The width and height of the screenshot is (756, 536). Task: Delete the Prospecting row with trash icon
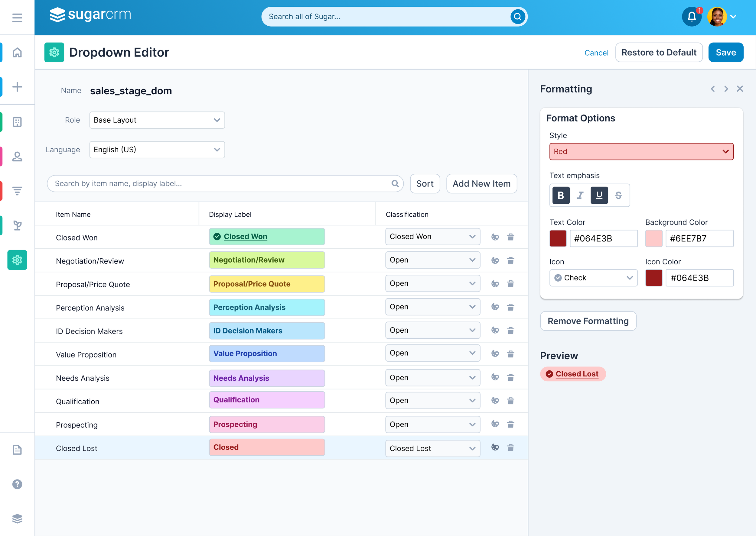[x=510, y=424]
